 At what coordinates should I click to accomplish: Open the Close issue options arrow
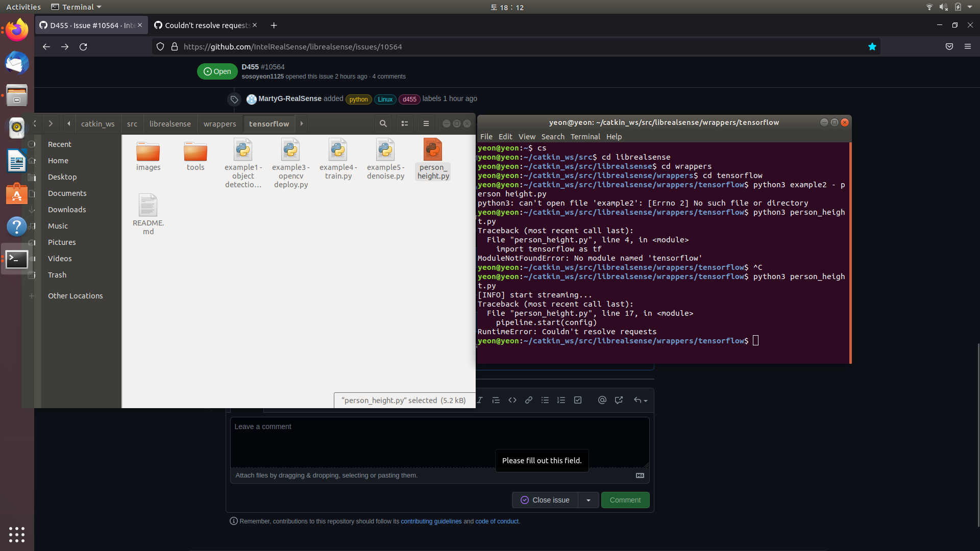588,500
